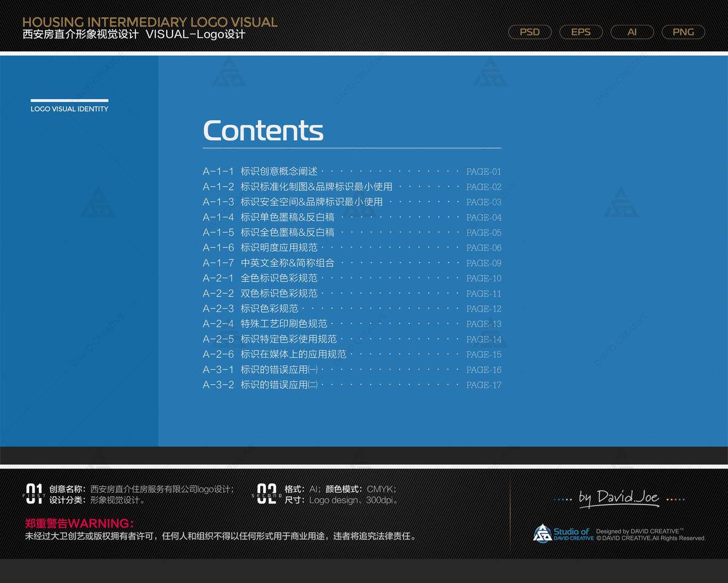The image size is (728, 583).
Task: Click the PAGE-15 page number
Action: click(x=484, y=355)
